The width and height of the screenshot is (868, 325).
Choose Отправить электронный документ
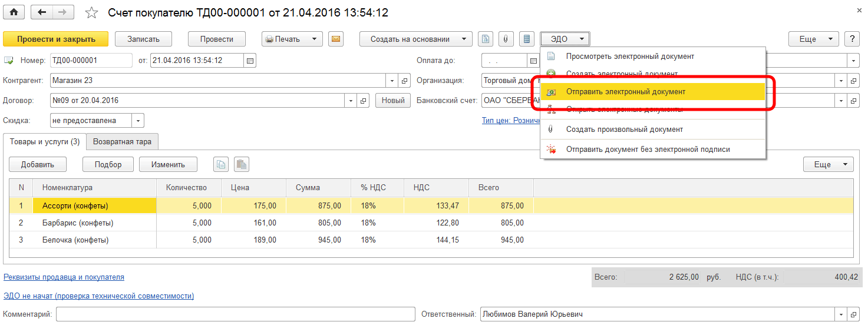(x=653, y=92)
